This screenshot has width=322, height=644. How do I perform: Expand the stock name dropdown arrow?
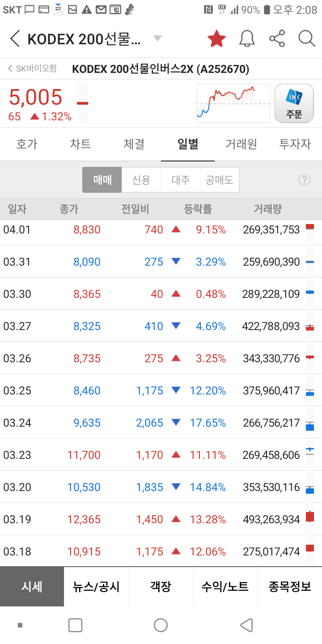coord(157,38)
